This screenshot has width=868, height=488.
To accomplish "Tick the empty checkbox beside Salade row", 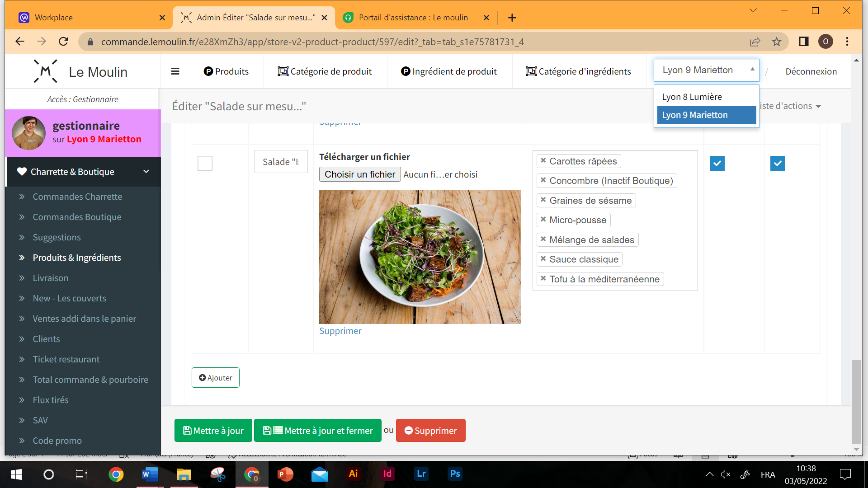I will pos(205,163).
